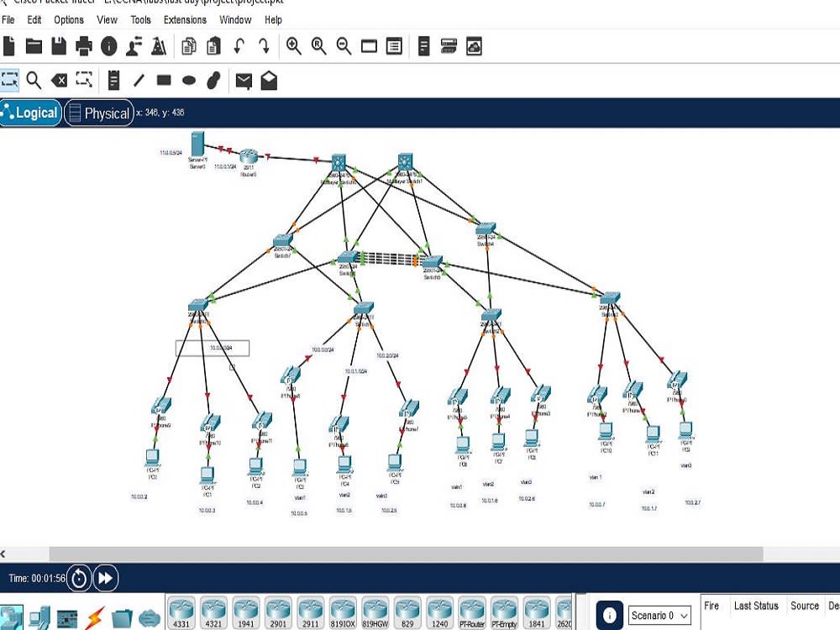Pick the 2911 router device

[310, 613]
